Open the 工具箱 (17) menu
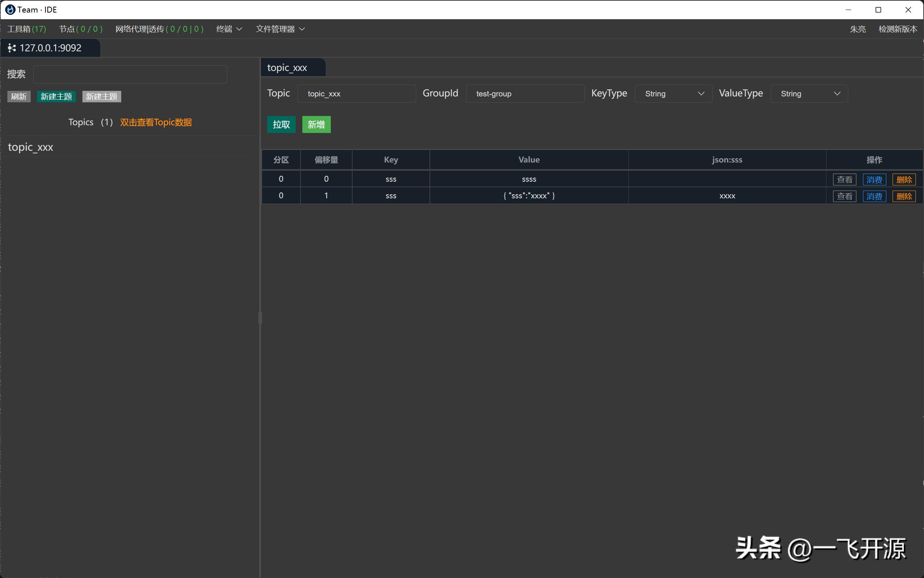 click(26, 29)
